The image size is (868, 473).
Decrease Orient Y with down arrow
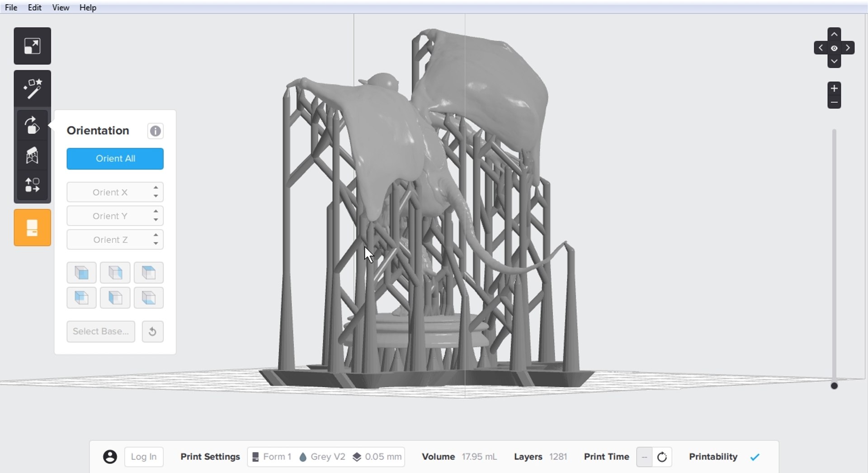point(156,220)
